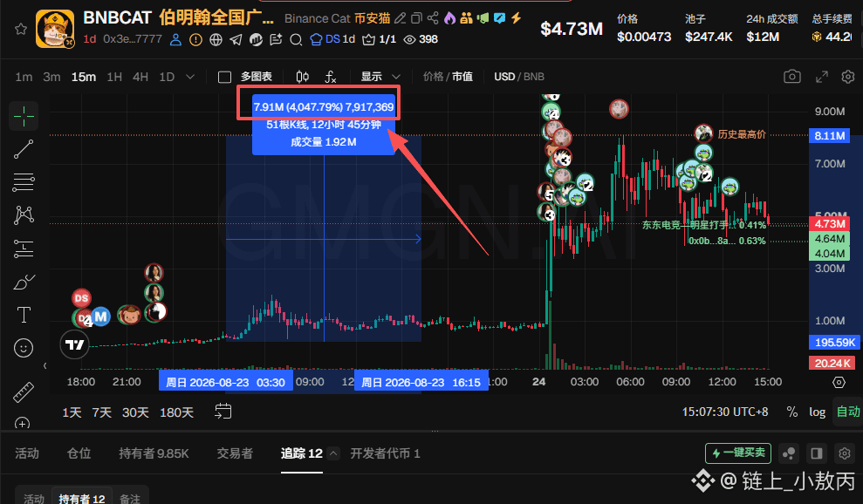Expand more timeframes chevron after 1D
Image resolution: width=863 pixels, height=504 pixels.
tap(190, 77)
